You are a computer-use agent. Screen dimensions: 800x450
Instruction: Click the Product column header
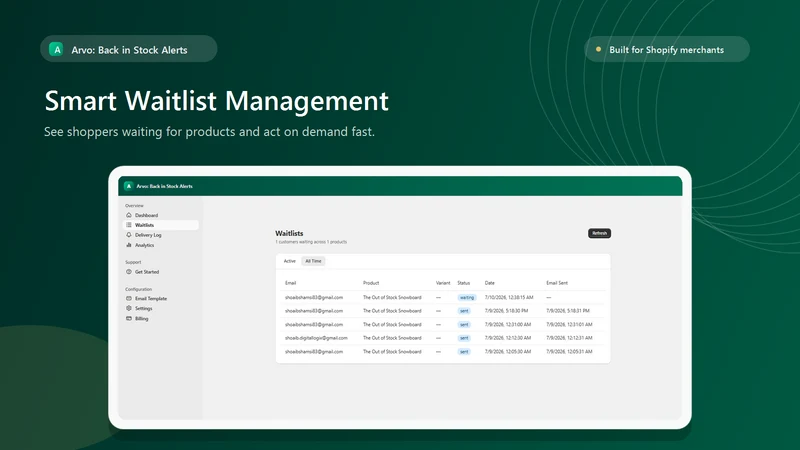pyautogui.click(x=371, y=283)
